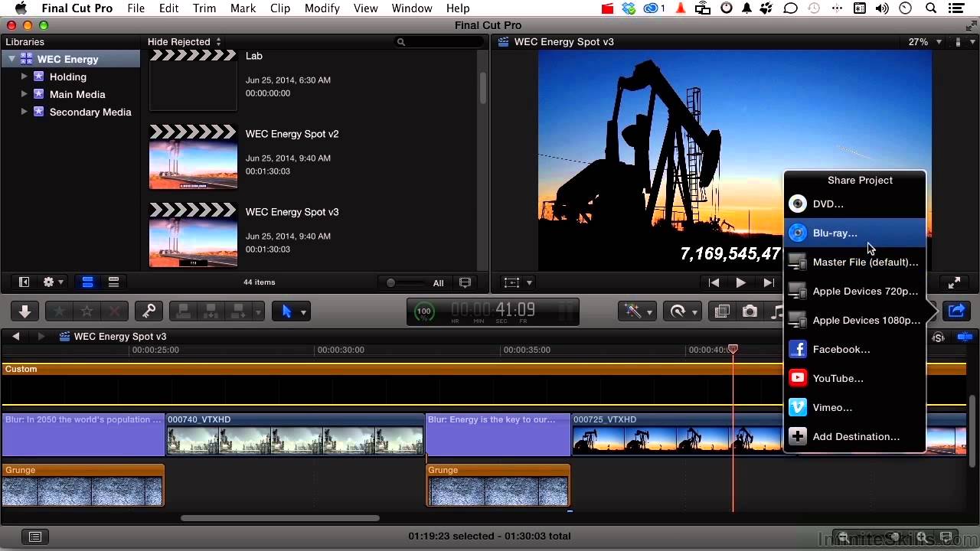The height and width of the screenshot is (551, 980).
Task: Click the timeline playhead marker
Action: click(x=733, y=349)
